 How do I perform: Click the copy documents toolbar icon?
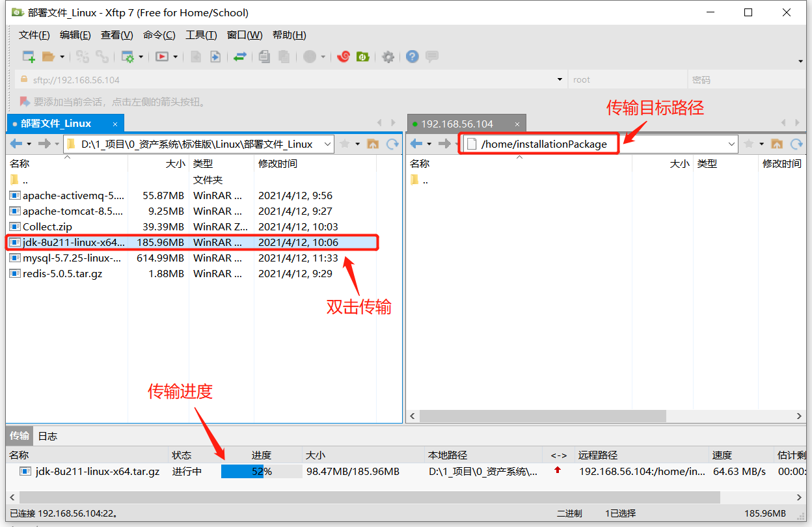[264, 57]
